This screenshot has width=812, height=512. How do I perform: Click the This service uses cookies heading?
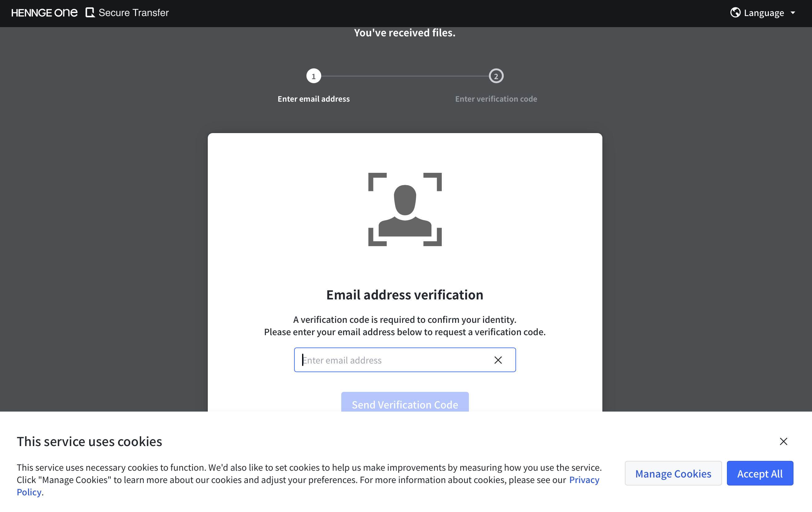coord(89,441)
